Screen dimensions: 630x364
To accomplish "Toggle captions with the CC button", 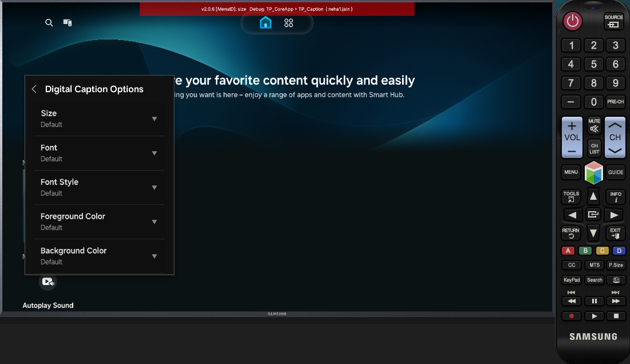I will pyautogui.click(x=572, y=265).
